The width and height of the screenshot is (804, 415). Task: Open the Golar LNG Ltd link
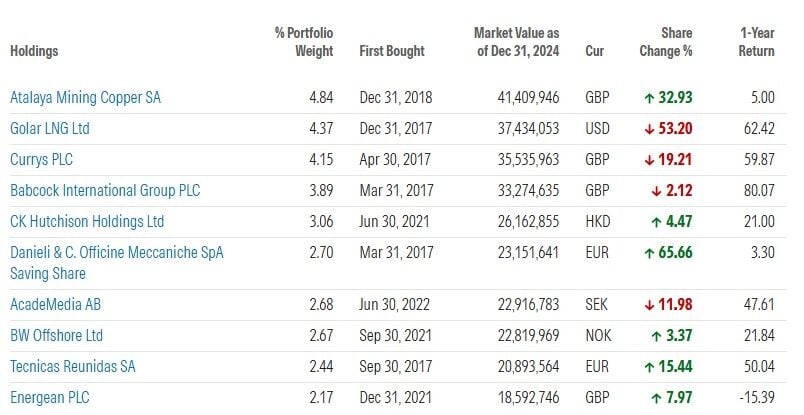pyautogui.click(x=50, y=129)
